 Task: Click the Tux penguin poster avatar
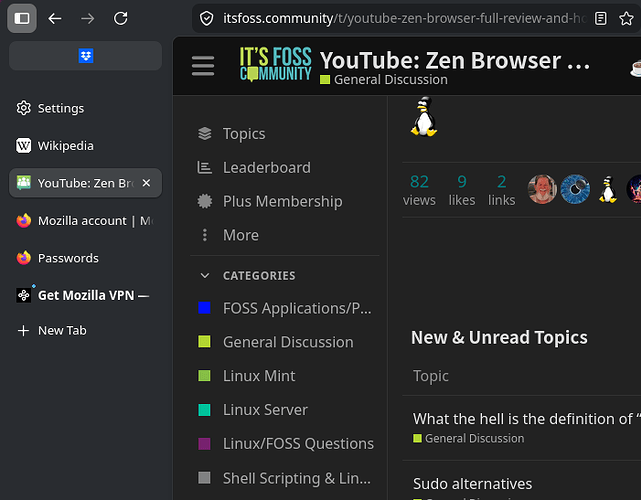click(424, 117)
